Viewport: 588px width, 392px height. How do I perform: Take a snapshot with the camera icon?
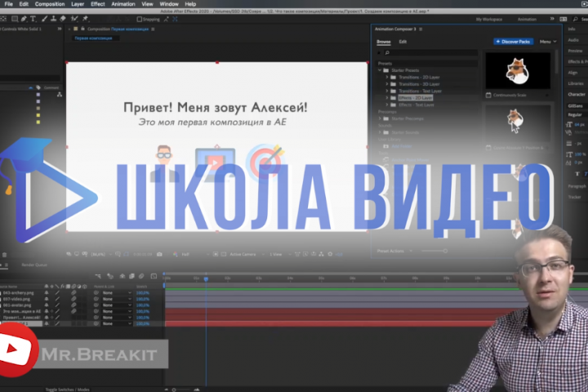coord(159,254)
